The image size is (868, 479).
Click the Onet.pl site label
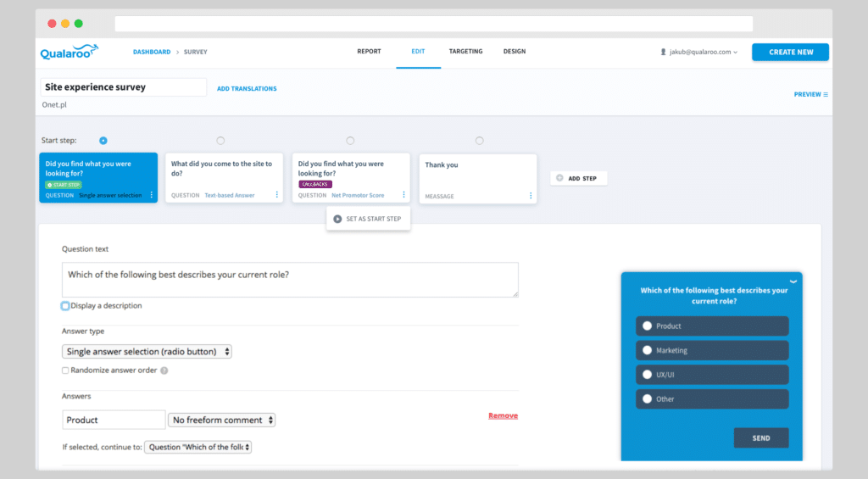pos(54,104)
